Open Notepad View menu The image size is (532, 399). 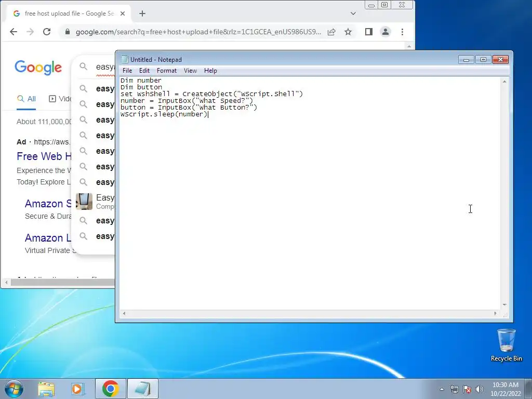[190, 71]
